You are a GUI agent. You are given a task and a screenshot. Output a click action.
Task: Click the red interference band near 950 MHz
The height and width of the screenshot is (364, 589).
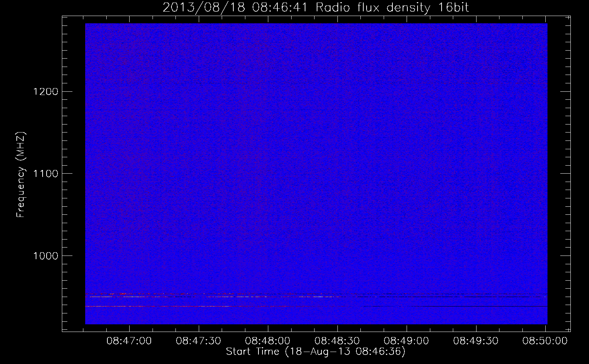pos(316,294)
